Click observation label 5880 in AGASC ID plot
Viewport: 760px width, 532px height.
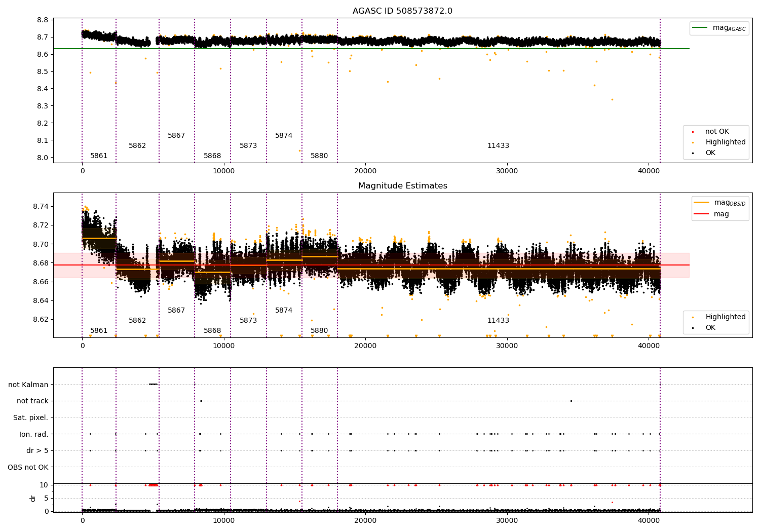coord(319,156)
